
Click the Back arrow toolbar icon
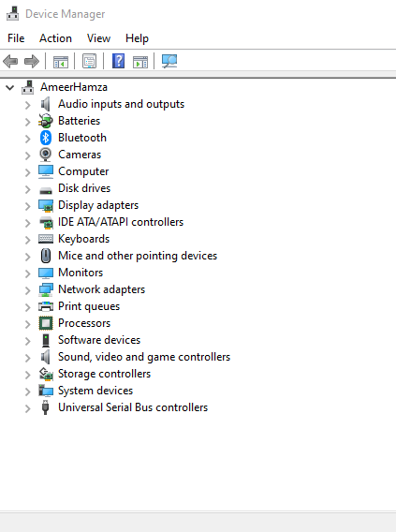click(10, 62)
